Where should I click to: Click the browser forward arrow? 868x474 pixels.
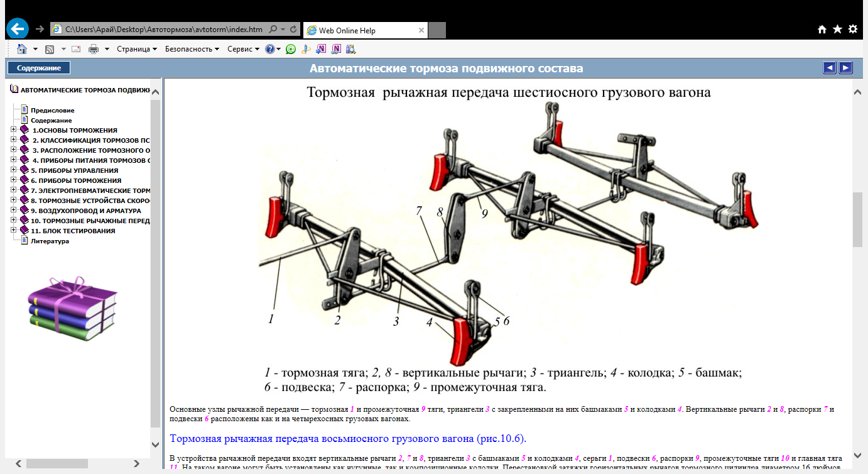[x=40, y=30]
